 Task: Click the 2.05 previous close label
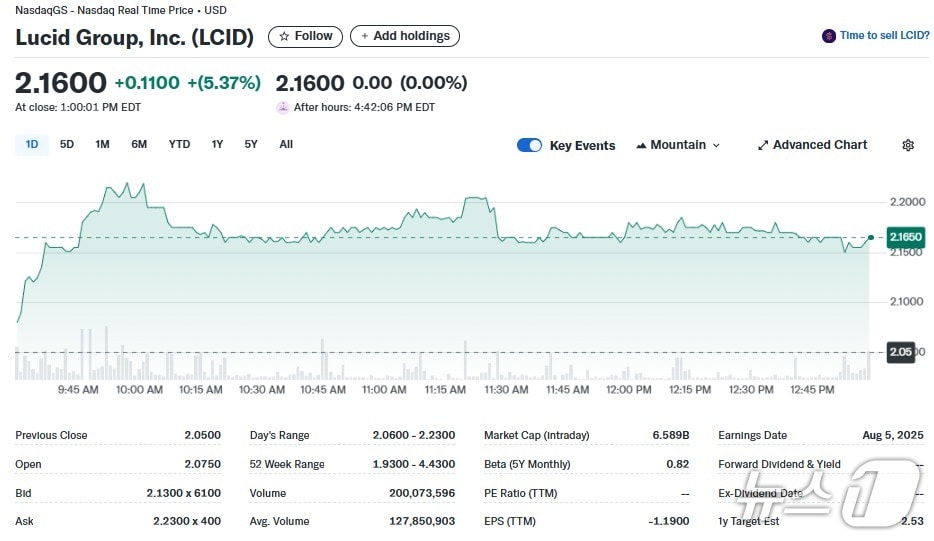click(900, 352)
